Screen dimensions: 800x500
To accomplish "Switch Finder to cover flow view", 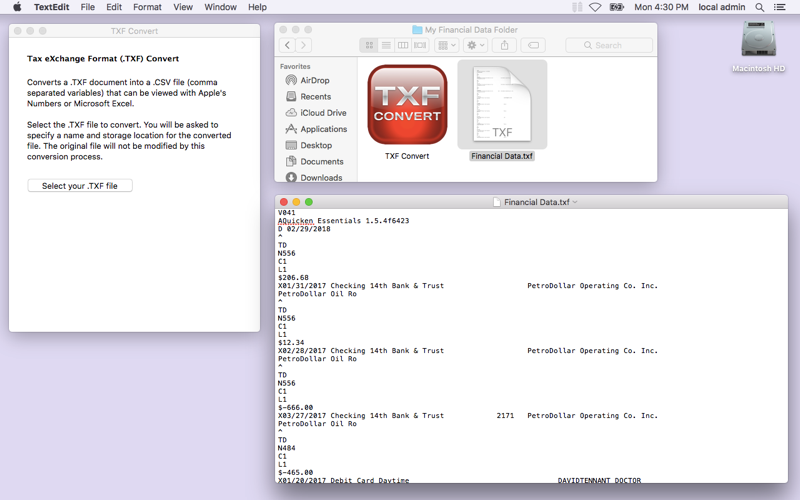I will point(420,45).
